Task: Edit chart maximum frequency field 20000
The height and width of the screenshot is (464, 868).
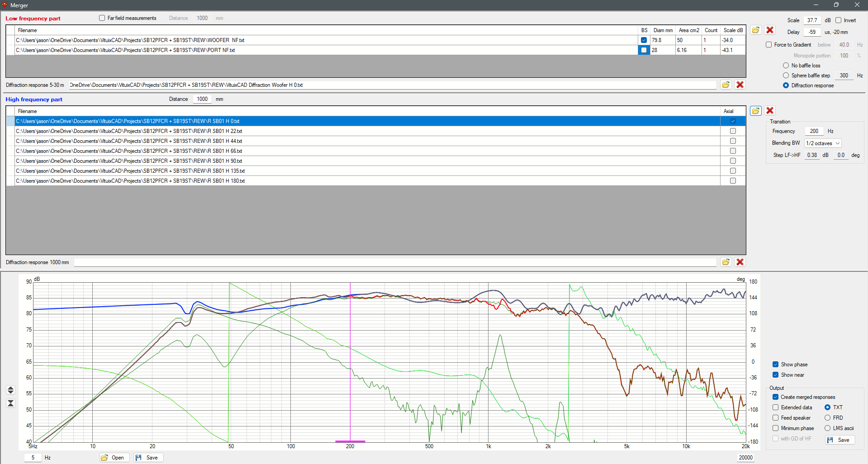Action: 745,458
